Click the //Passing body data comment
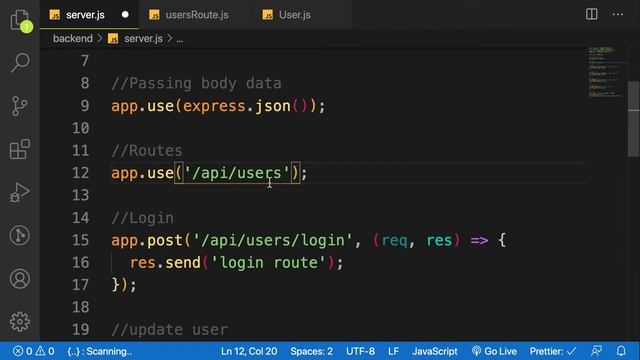The image size is (640, 360). tap(196, 84)
